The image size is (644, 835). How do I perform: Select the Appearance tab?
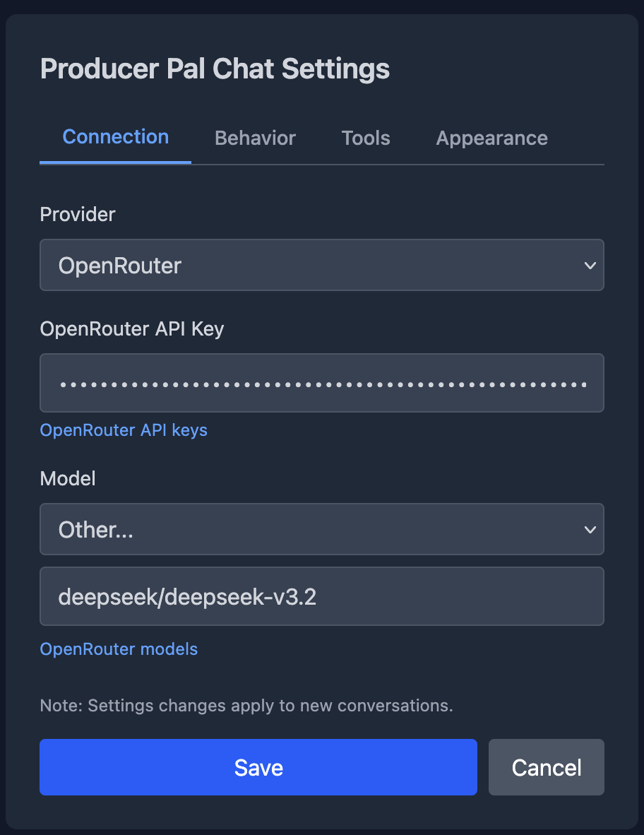[491, 138]
